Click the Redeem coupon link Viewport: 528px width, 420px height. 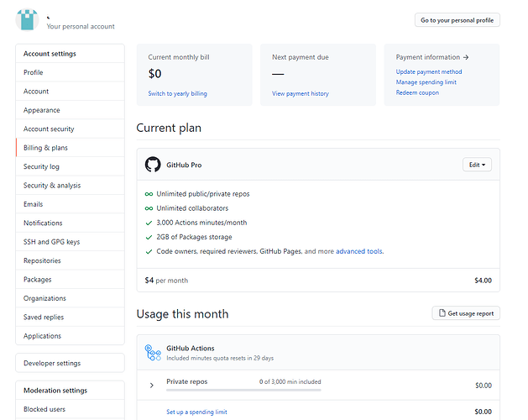point(417,92)
